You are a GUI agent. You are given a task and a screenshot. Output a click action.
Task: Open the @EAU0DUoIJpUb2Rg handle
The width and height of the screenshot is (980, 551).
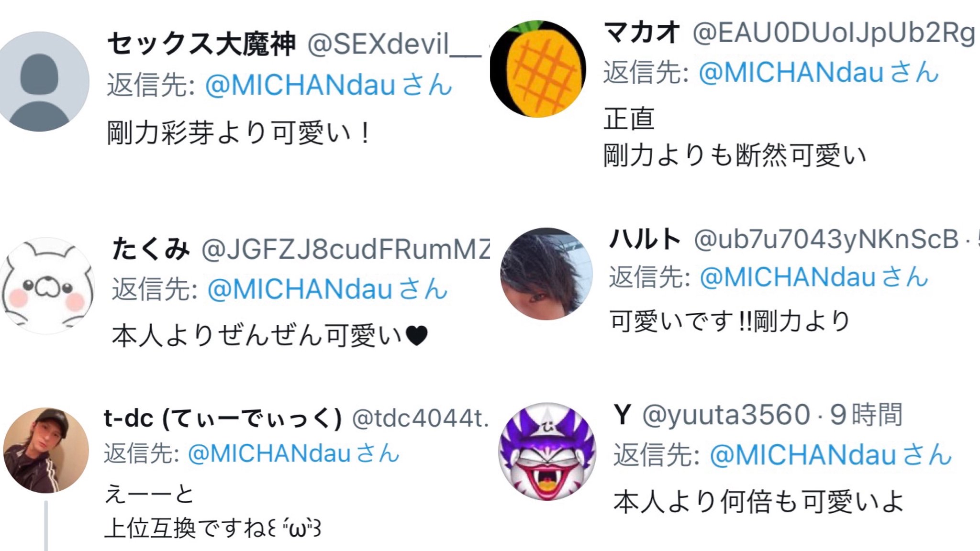(834, 33)
